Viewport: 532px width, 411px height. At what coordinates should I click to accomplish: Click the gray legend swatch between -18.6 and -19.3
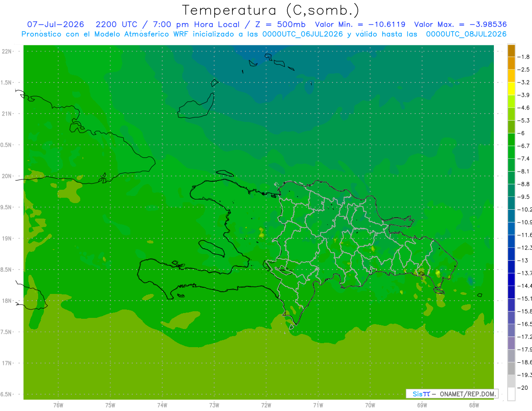(511, 368)
